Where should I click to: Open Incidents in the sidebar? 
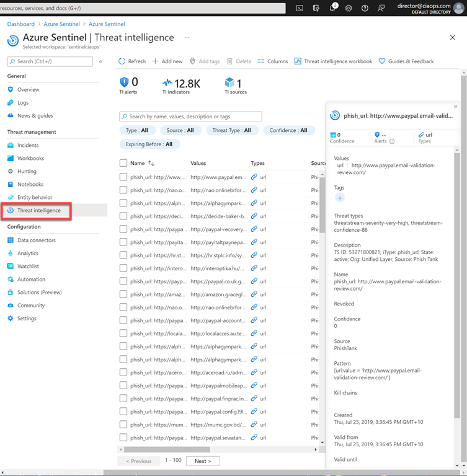pyautogui.click(x=28, y=145)
